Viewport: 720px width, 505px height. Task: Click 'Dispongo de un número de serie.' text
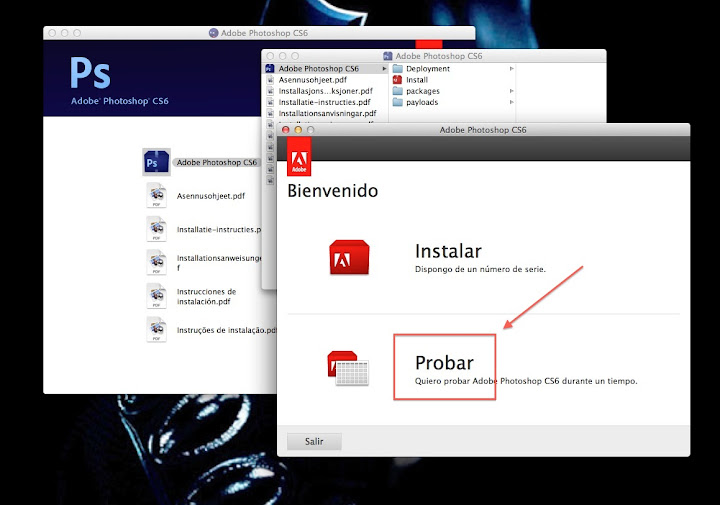[480, 269]
